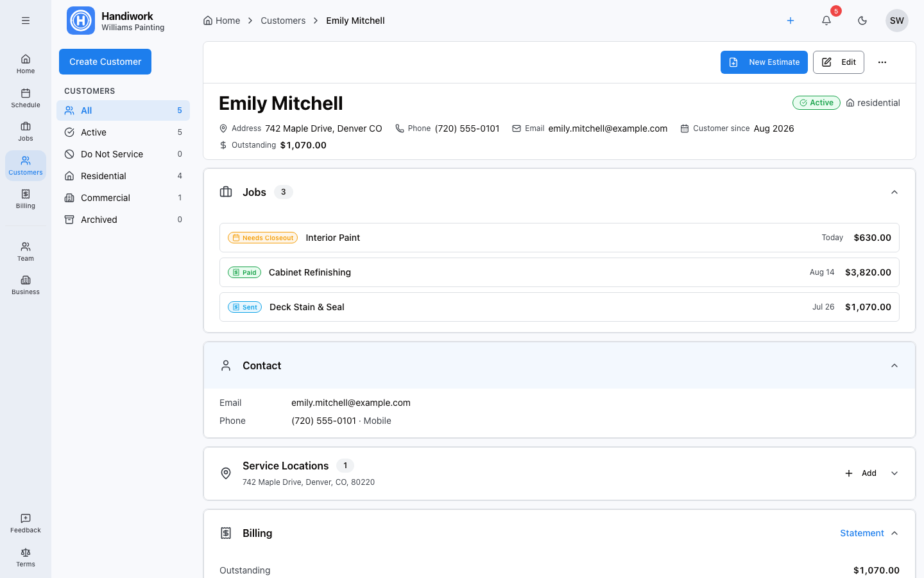Click the envelope icon next to Email
The image size is (924, 578).
pos(517,128)
